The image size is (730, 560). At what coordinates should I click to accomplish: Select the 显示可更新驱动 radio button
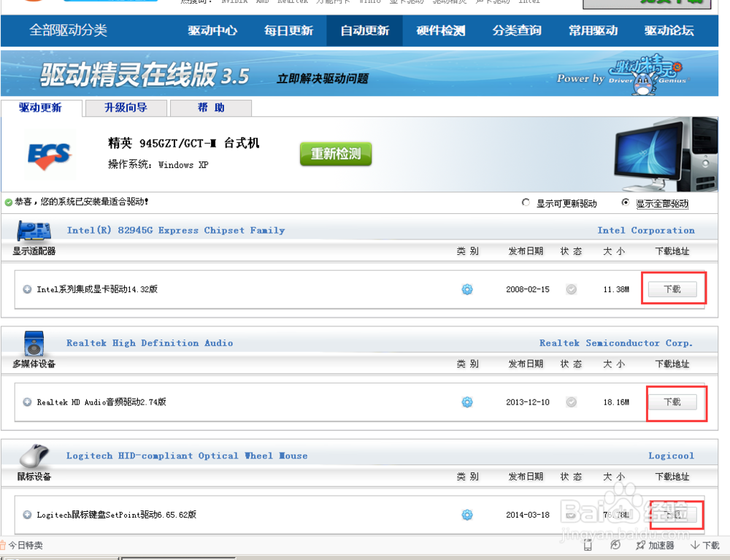(526, 202)
